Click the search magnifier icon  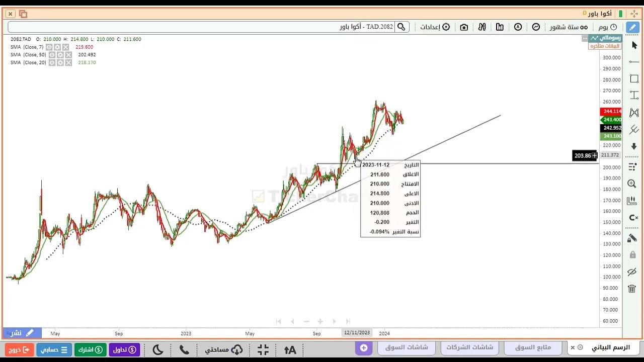pos(401,27)
